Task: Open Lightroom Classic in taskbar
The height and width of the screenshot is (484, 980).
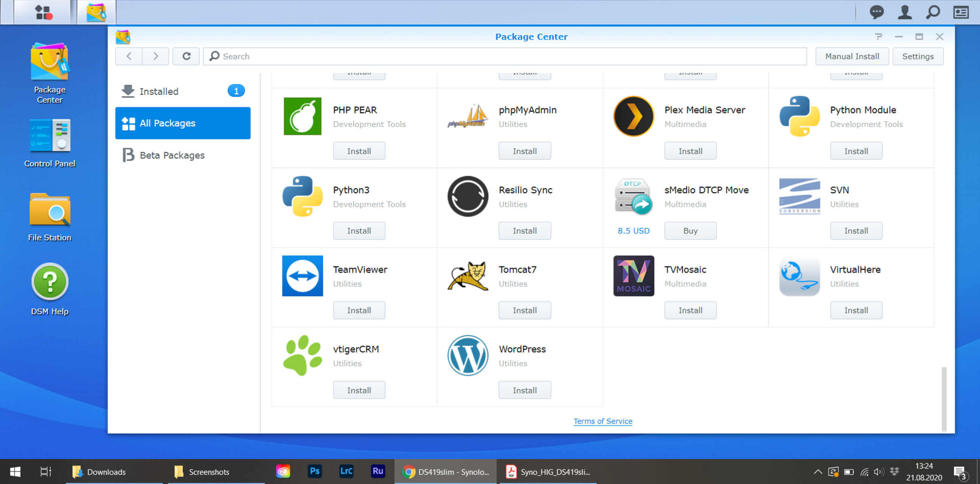Action: point(346,471)
